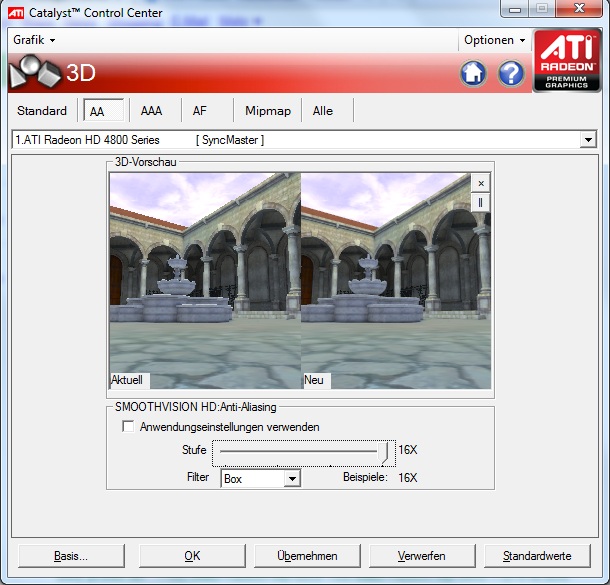Pause the 3D preview animation
Screen dimensions: 610x585
click(481, 203)
